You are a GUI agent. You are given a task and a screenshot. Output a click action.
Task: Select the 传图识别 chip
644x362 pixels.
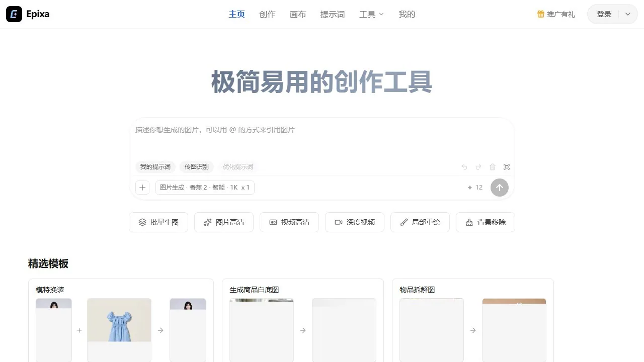click(196, 166)
